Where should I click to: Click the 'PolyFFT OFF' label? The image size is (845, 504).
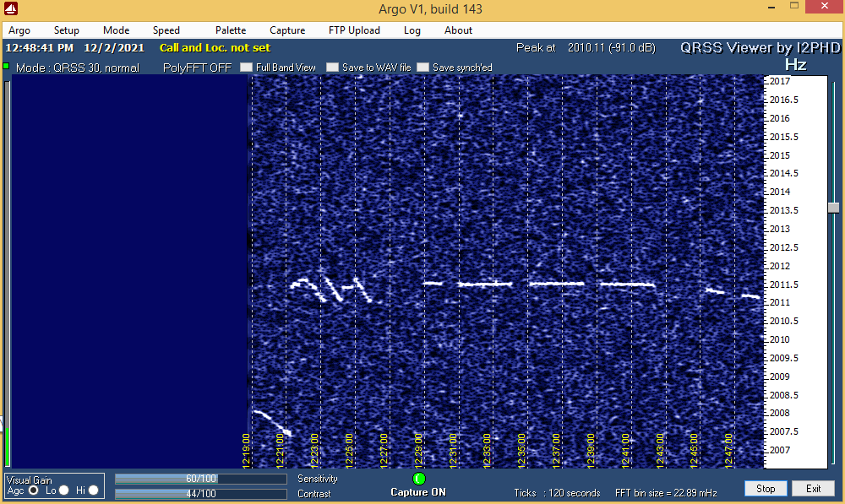coord(197,68)
